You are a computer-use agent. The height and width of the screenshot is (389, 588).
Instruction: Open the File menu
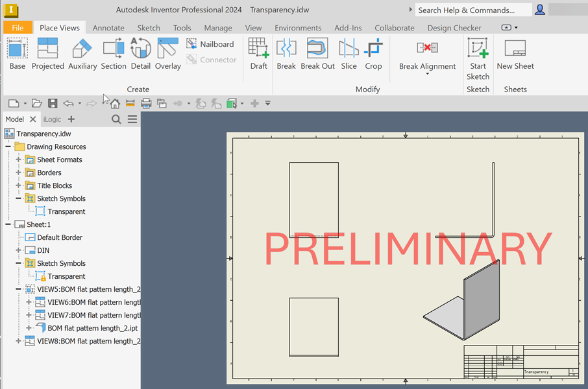click(x=18, y=27)
